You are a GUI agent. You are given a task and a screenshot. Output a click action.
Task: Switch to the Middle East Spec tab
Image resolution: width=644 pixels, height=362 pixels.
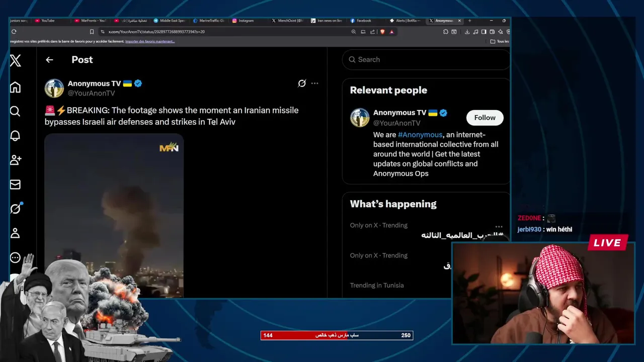[x=170, y=21]
